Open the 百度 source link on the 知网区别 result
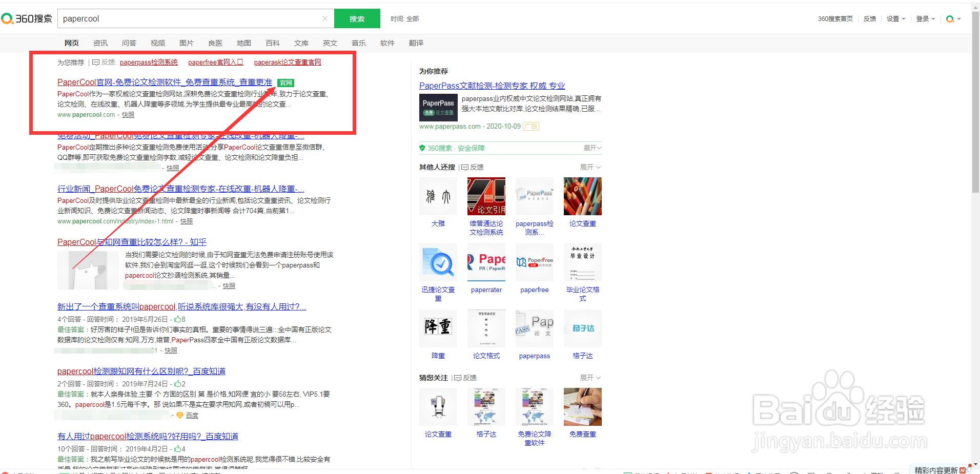The width and height of the screenshot is (980, 474). point(192,415)
